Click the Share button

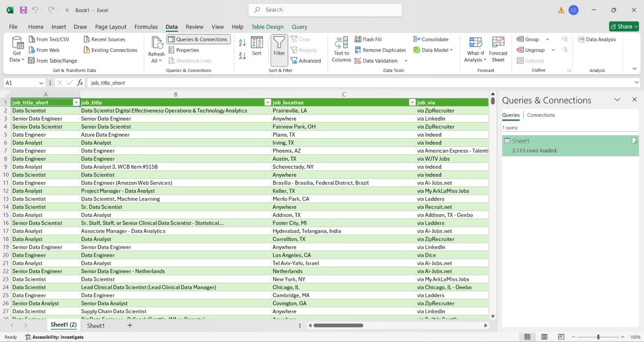click(x=624, y=26)
